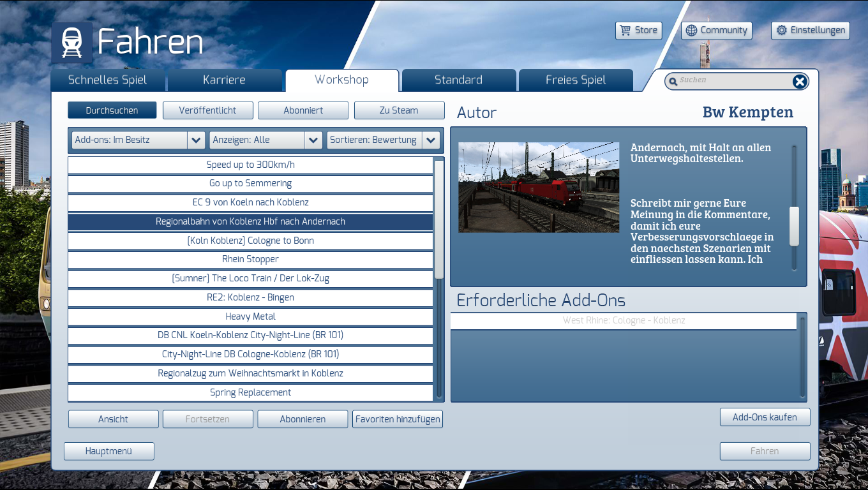Image resolution: width=868 pixels, height=490 pixels.
Task: Clear search with the X icon
Action: pyautogui.click(x=800, y=81)
